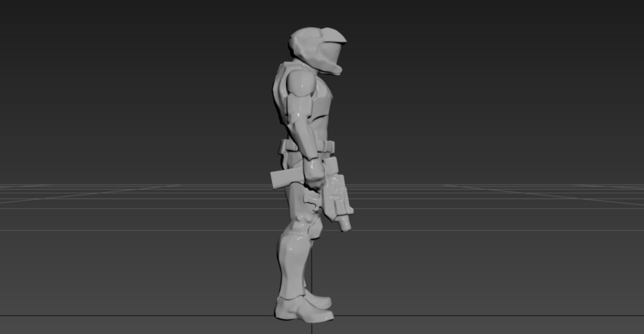Click the soldier model's front boot
This screenshot has width=644, height=334.
pyautogui.click(x=304, y=309)
